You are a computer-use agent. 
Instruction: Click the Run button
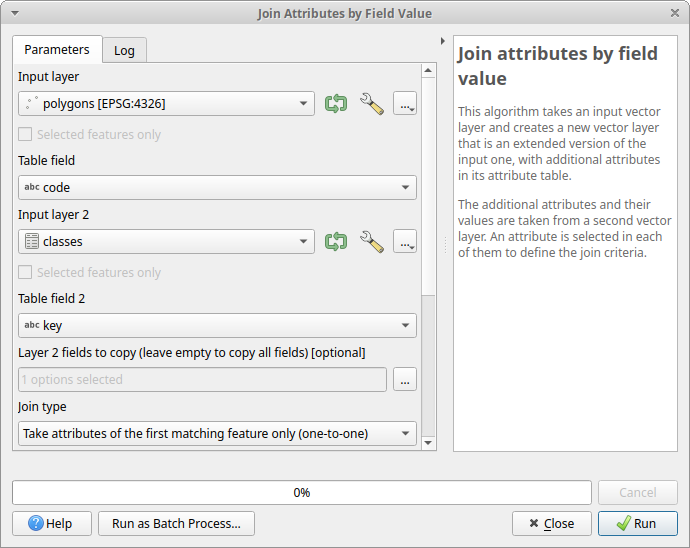click(637, 523)
